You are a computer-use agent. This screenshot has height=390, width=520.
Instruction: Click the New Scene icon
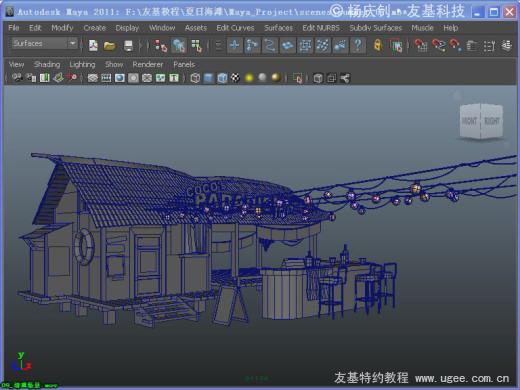click(x=93, y=45)
